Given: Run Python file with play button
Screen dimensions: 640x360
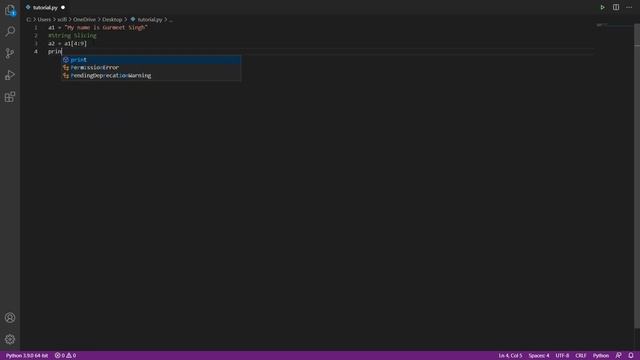Looking at the screenshot, I should (x=602, y=7).
